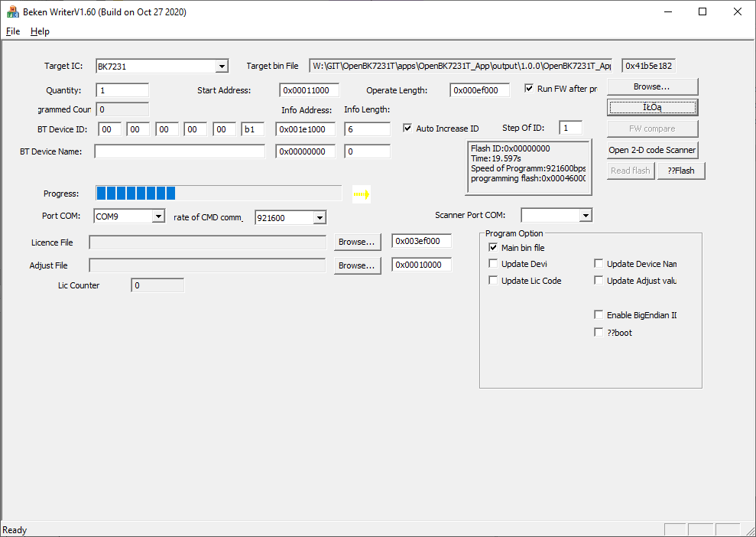Click BT Device ID last byte b1

coord(253,129)
